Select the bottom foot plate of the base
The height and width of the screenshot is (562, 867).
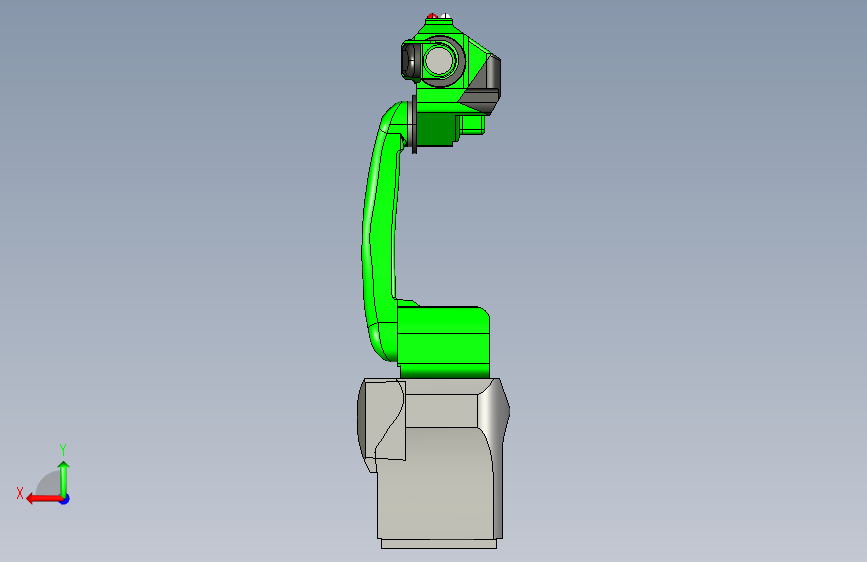tap(439, 544)
